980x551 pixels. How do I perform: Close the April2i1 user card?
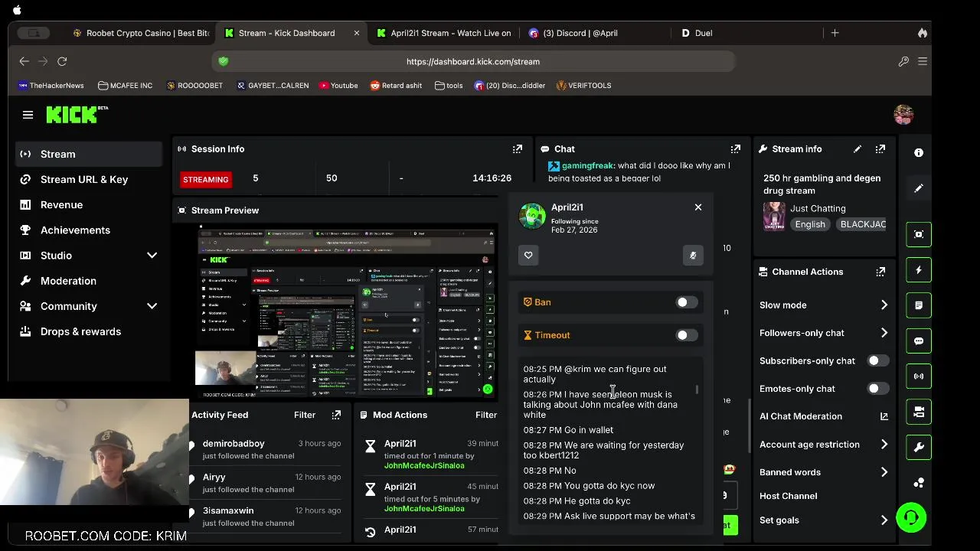click(x=698, y=207)
